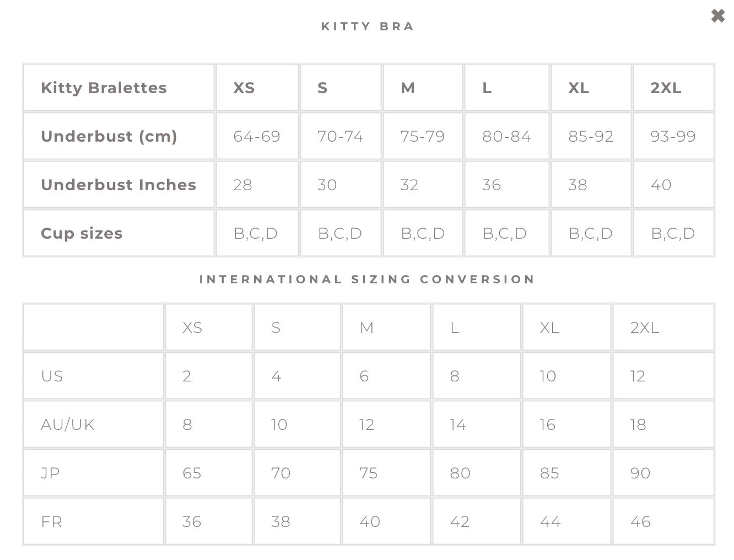Click the Kitty Bra title heading
734x560 pixels.
[x=368, y=26]
